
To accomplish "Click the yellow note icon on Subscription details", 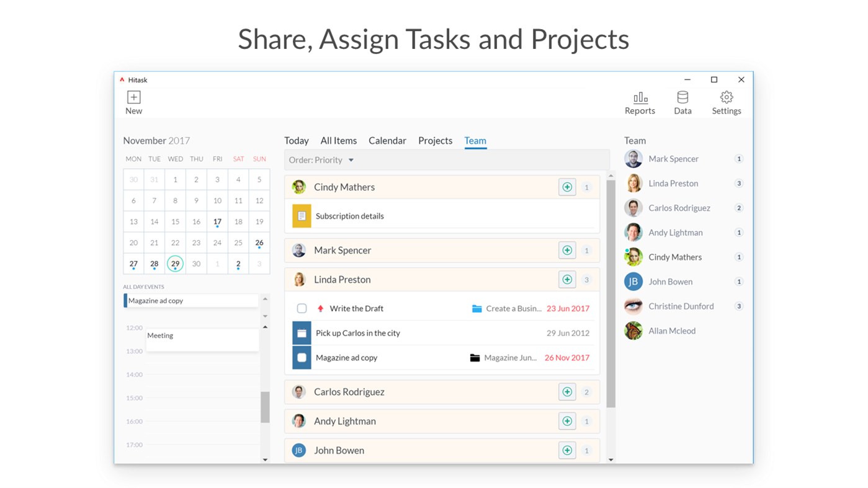I will (x=302, y=216).
